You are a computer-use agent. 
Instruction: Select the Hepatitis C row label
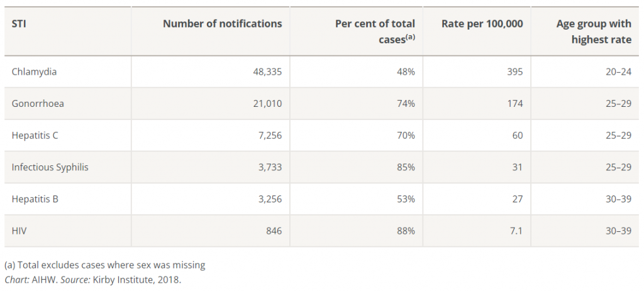coord(35,136)
